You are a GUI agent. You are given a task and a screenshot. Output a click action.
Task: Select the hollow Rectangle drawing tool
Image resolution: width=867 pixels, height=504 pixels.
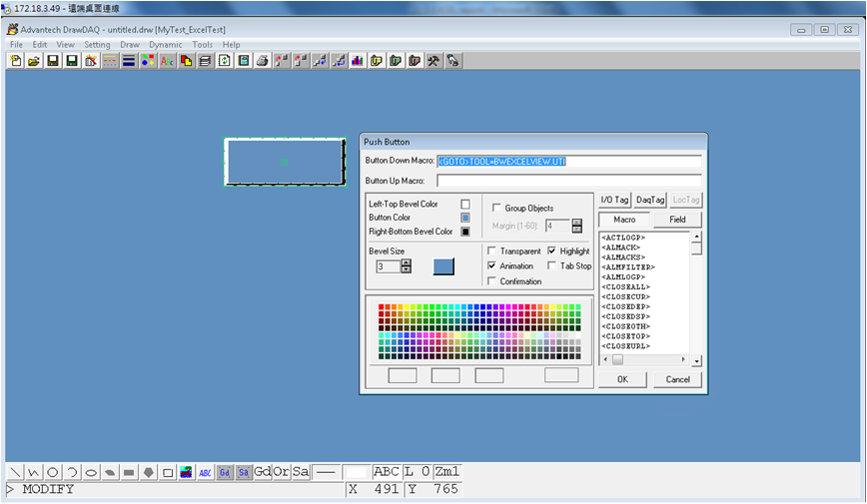click(168, 472)
